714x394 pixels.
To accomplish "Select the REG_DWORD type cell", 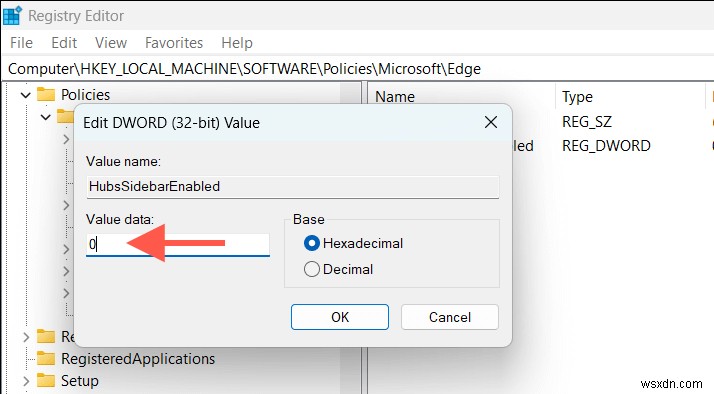I will click(606, 146).
